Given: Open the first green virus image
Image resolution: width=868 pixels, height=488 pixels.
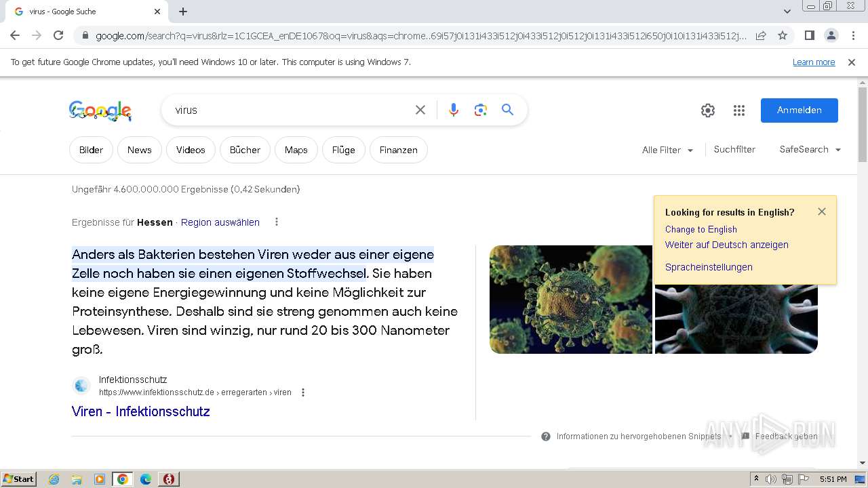Looking at the screenshot, I should [x=571, y=300].
